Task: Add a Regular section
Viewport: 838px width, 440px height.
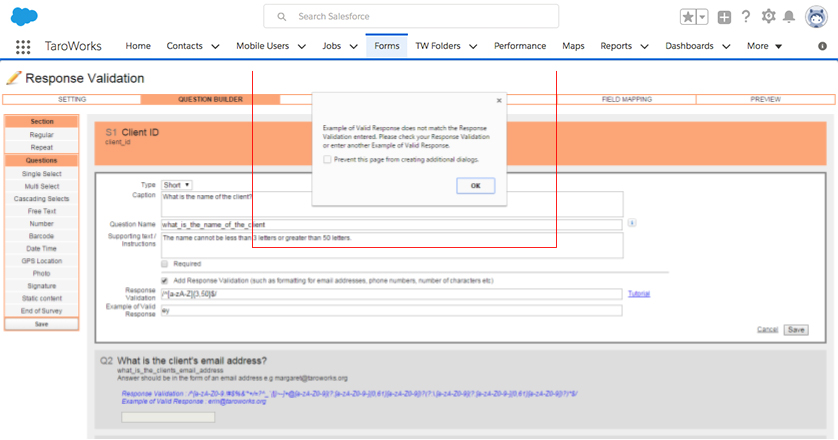Action: 42,135
